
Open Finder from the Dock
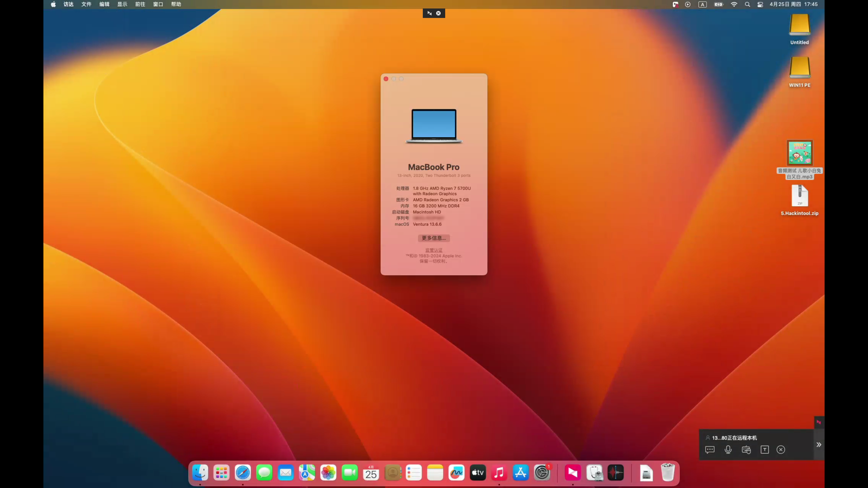click(200, 473)
